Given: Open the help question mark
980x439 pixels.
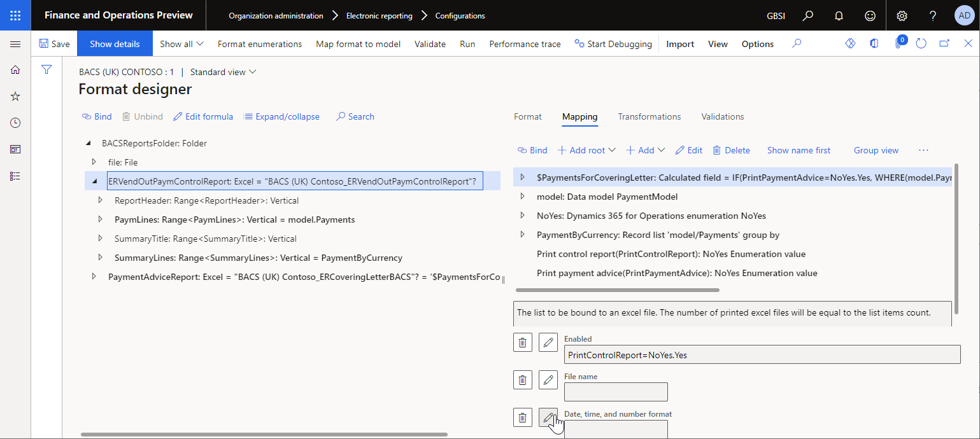Looking at the screenshot, I should pyautogui.click(x=933, y=15).
